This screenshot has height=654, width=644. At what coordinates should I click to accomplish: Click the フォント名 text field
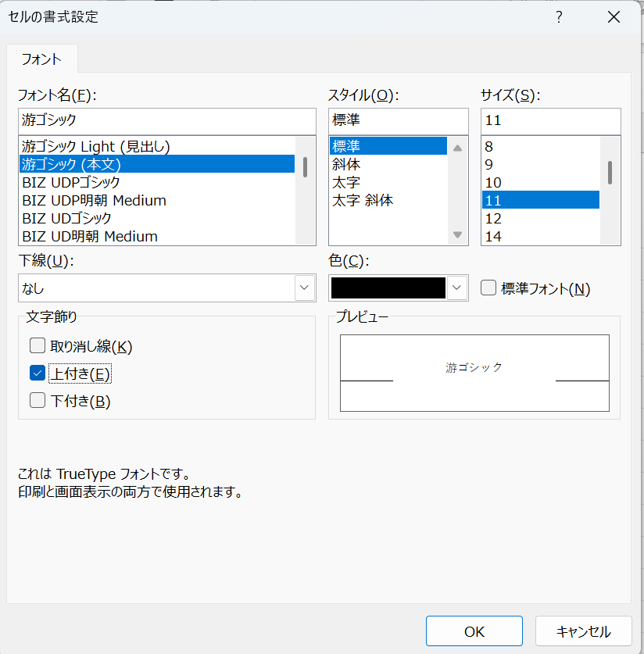click(166, 121)
